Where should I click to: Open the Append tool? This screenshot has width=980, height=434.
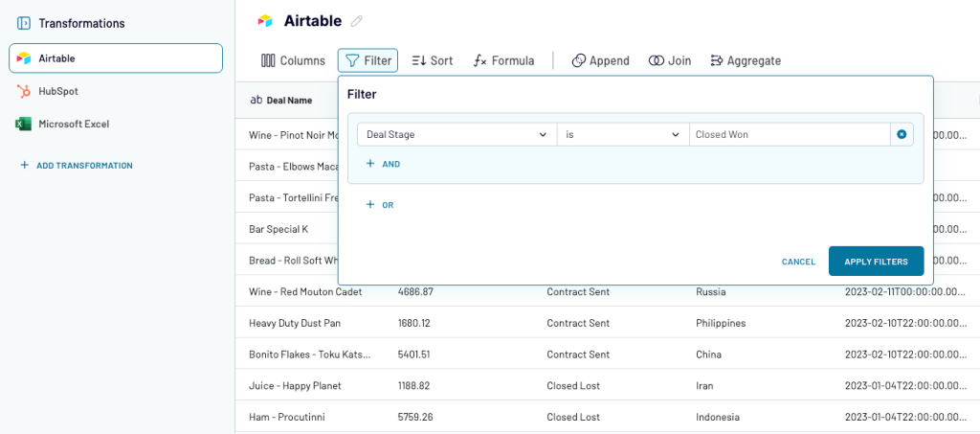pos(601,60)
